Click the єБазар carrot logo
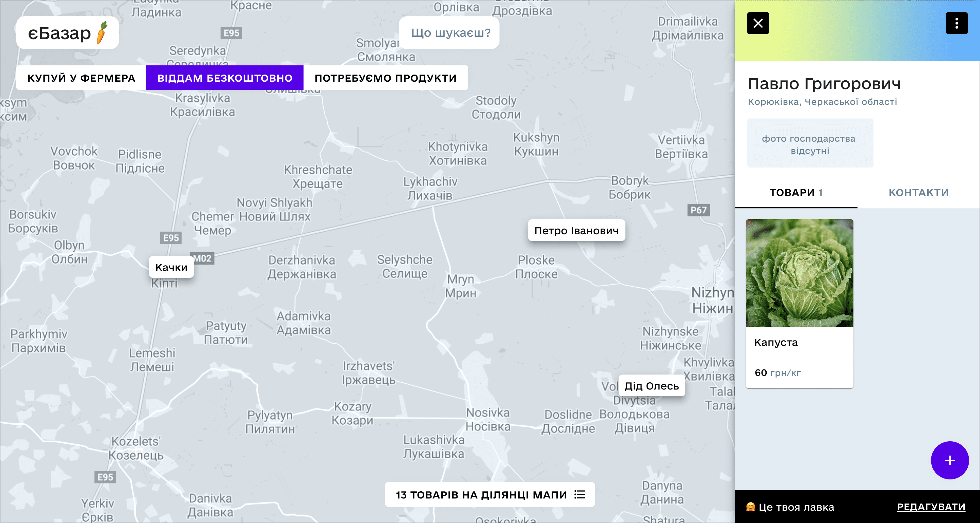Image resolution: width=980 pixels, height=523 pixels. coord(68,33)
